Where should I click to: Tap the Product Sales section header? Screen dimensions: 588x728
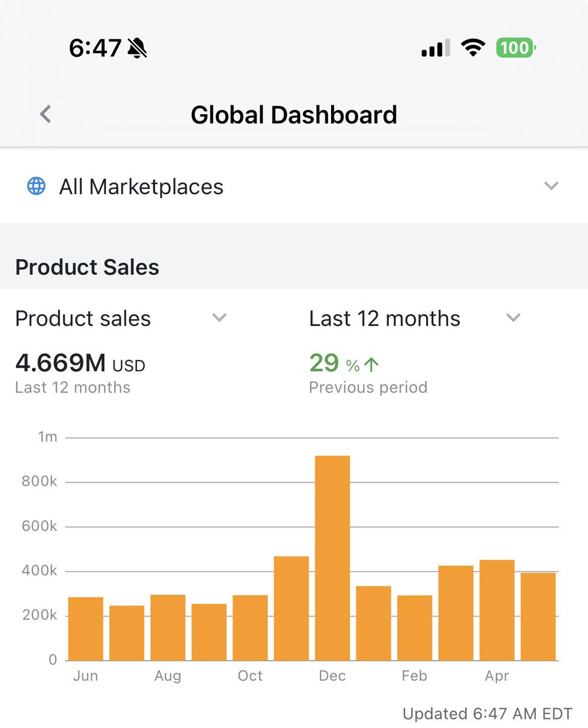tap(87, 267)
